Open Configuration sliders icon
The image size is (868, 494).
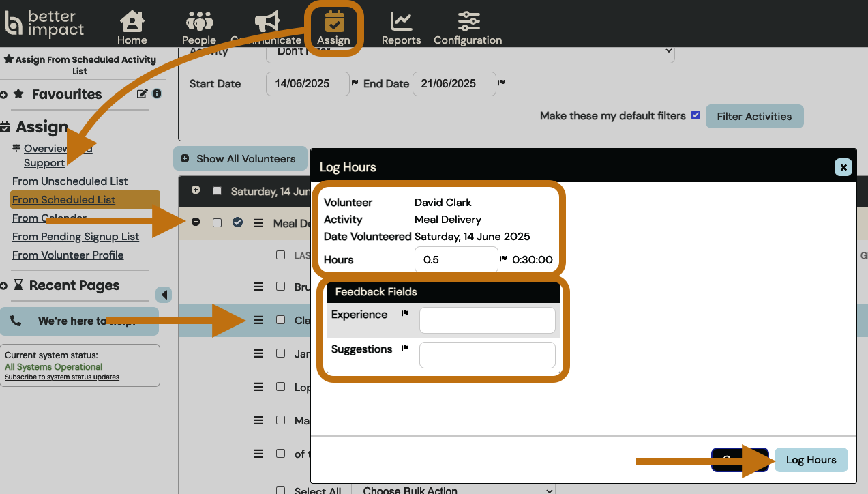(x=468, y=23)
